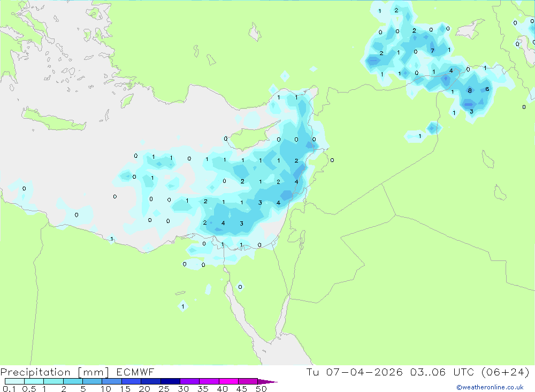Screen dimensions: 535x392
Task: Click the 25–30 mm navy legend swatch
Action: tap(170, 381)
